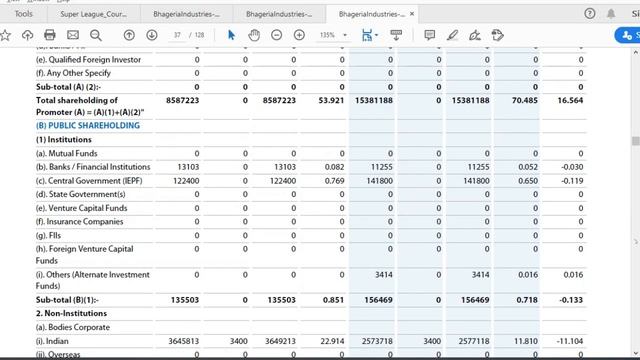Viewport: 640px width, 360px height.
Task: Click the value 53.921
Action: 331,100
